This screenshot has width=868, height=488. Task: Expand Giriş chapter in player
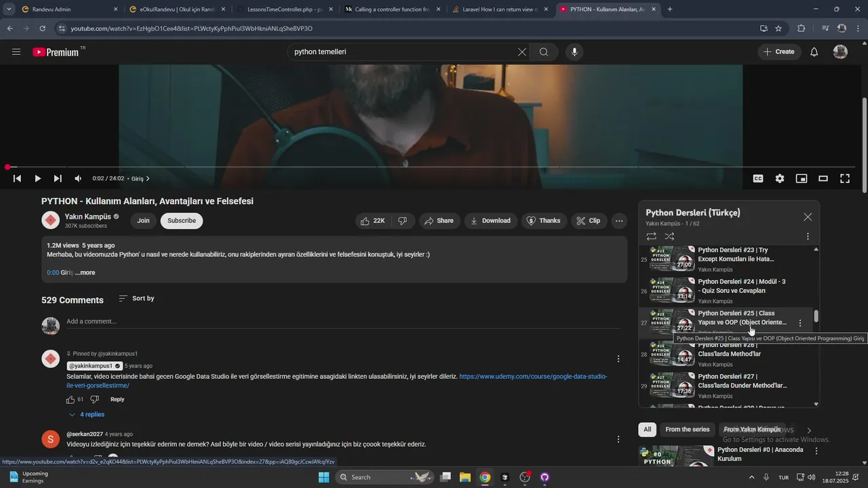point(140,178)
